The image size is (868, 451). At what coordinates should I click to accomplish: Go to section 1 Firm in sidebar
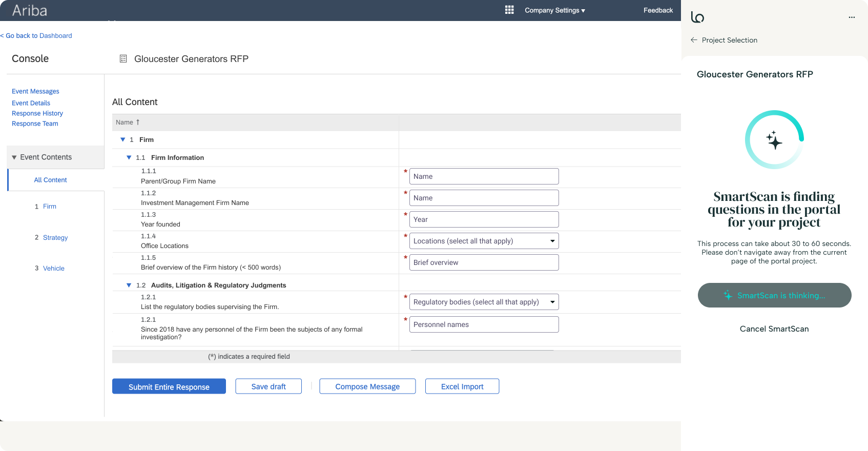point(50,207)
